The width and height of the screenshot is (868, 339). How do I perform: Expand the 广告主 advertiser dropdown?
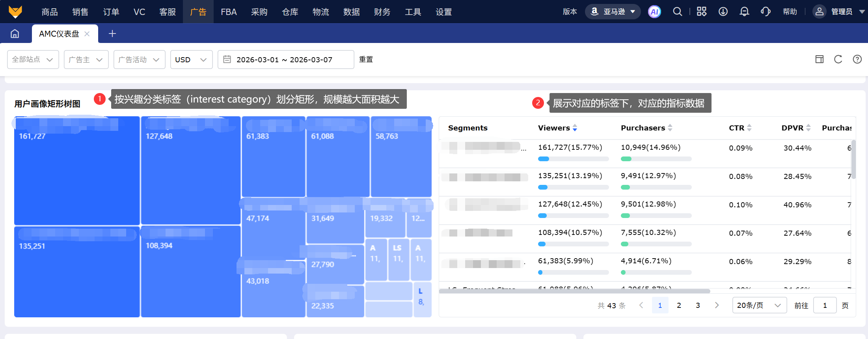[x=86, y=60]
